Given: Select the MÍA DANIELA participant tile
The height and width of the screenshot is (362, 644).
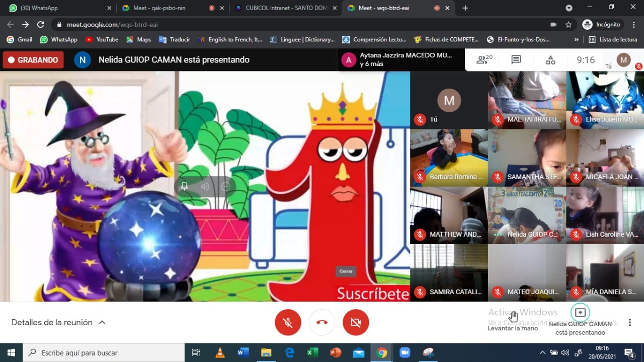Looking at the screenshot, I should pos(605,273).
